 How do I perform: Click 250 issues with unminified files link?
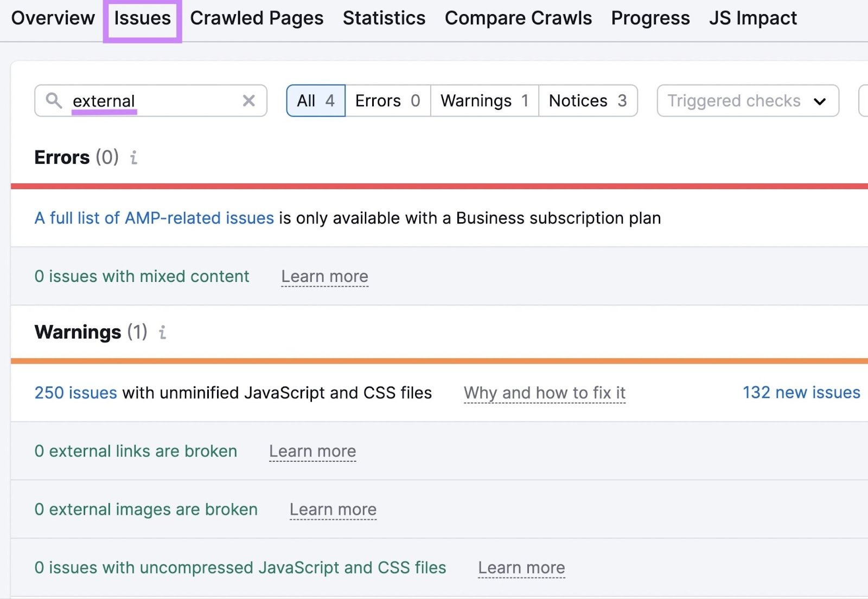(x=75, y=392)
